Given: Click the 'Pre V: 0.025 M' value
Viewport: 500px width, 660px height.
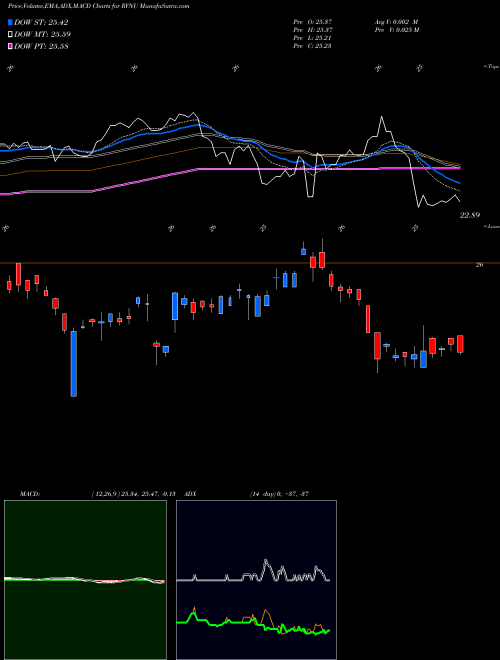Looking at the screenshot, I should pyautogui.click(x=396, y=30).
